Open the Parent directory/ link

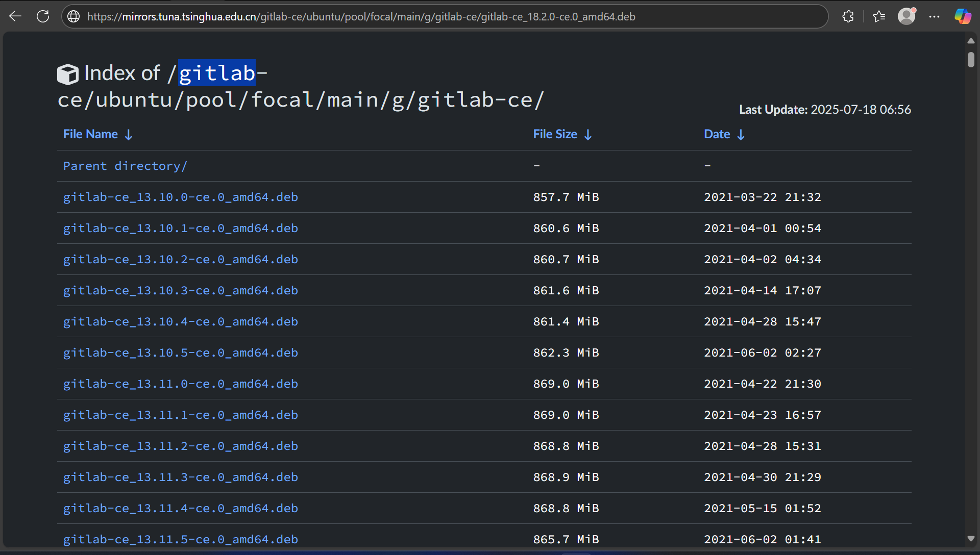pos(125,166)
